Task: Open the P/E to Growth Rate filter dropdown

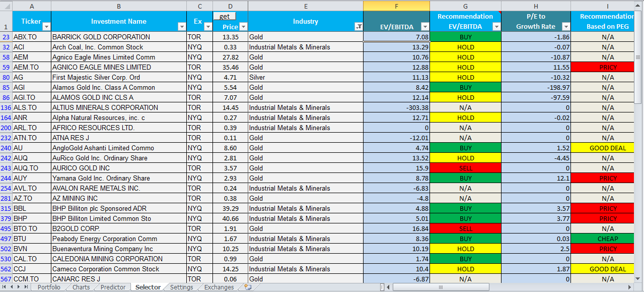Action: pyautogui.click(x=566, y=27)
